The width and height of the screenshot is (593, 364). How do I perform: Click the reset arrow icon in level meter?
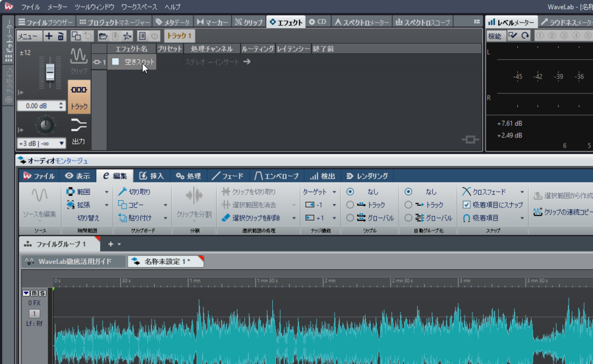(525, 36)
